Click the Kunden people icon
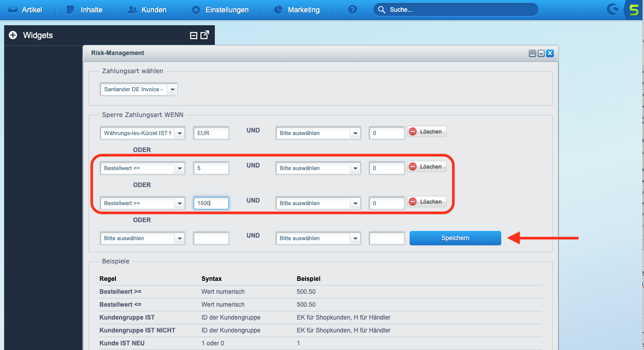 pyautogui.click(x=132, y=10)
